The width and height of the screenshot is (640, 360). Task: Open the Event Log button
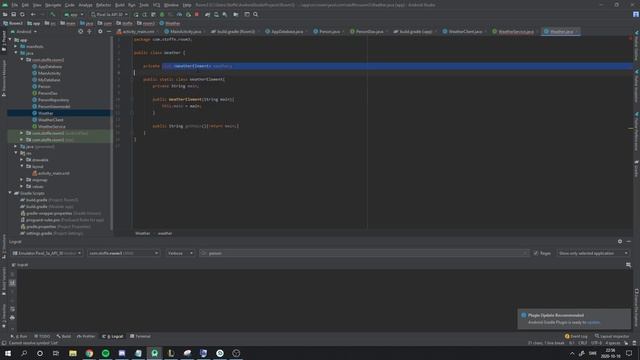[576, 336]
